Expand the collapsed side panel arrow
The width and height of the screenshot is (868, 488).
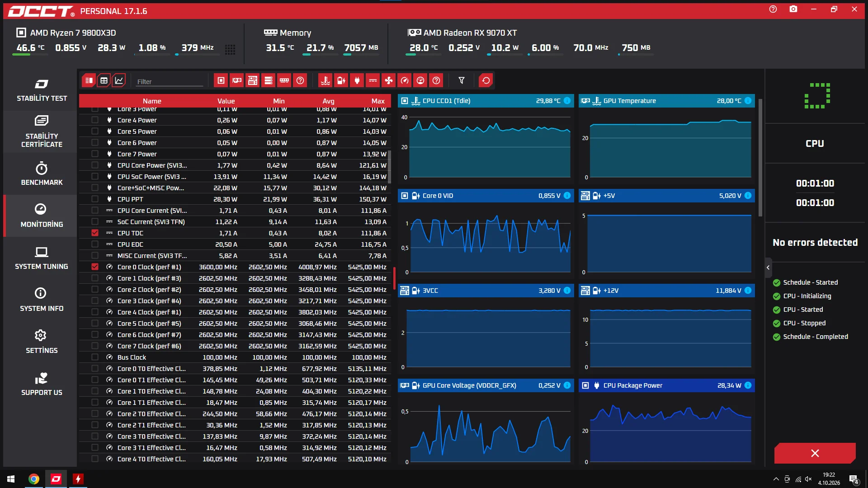768,267
